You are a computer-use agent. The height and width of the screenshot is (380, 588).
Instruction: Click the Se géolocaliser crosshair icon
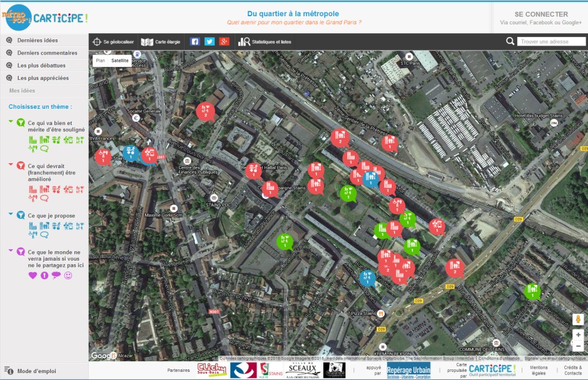(x=97, y=42)
